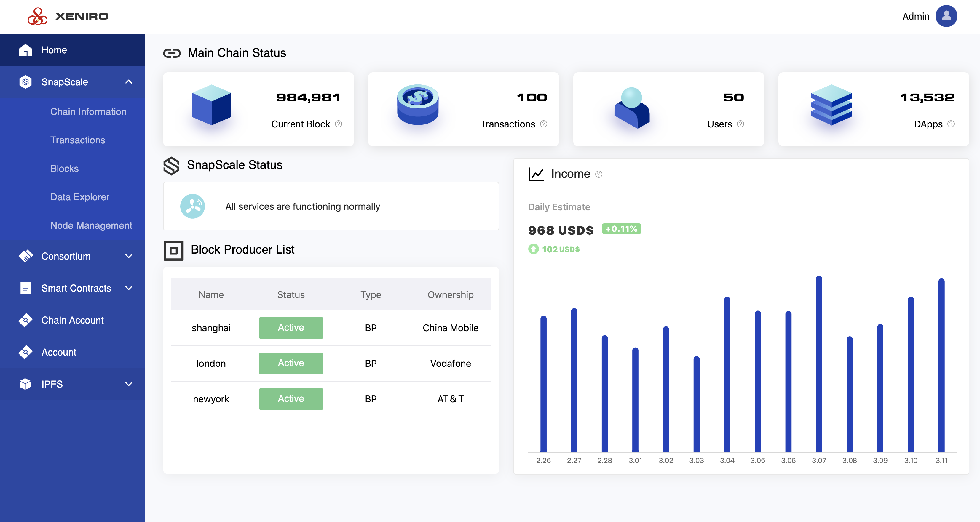Click the help icon beside Transactions

pos(544,124)
